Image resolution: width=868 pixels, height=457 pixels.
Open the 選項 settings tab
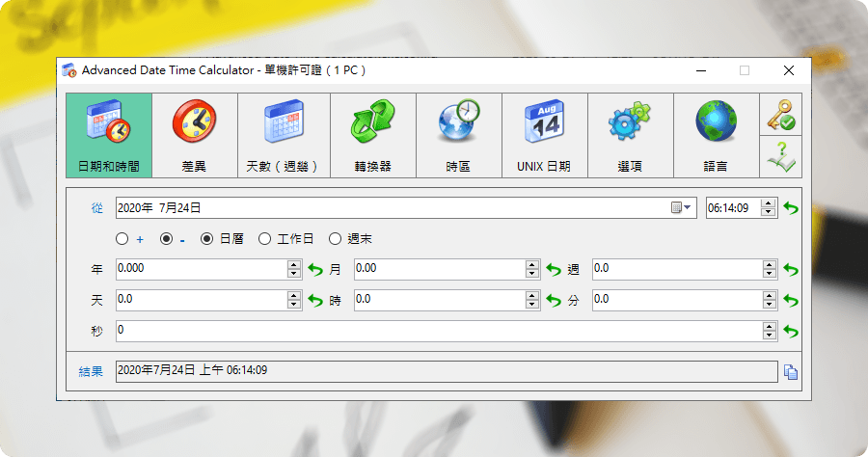631,136
